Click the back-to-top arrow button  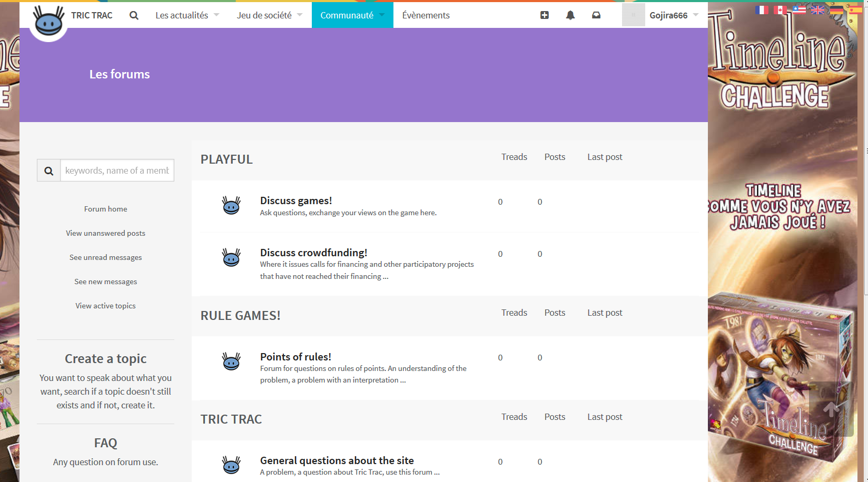[831, 409]
